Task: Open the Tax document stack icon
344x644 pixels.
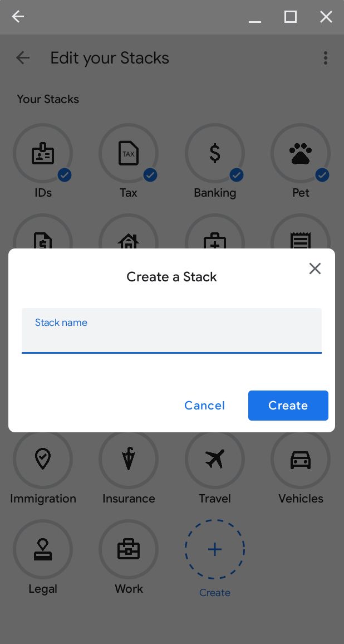Action: click(x=129, y=153)
